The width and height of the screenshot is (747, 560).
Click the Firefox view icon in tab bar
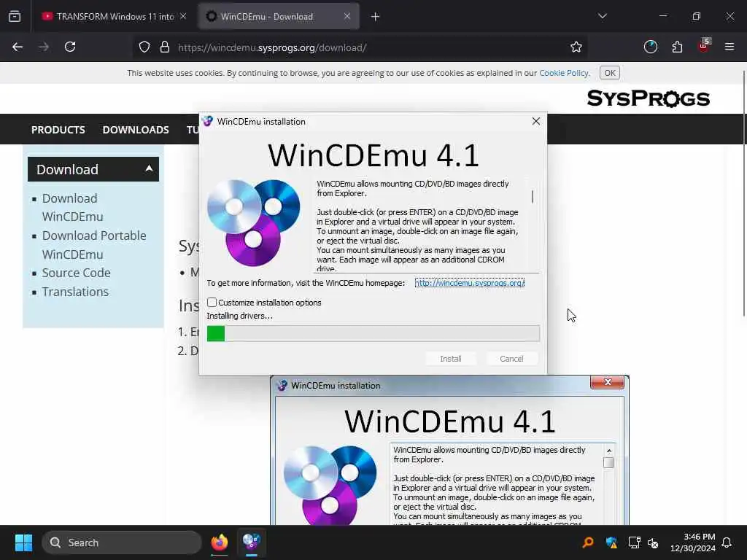click(15, 16)
